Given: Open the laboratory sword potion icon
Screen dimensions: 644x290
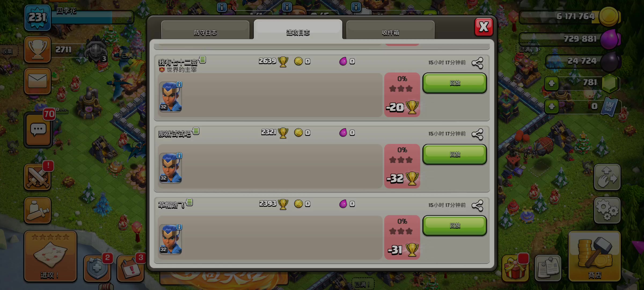Looking at the screenshot, I should [38, 211].
